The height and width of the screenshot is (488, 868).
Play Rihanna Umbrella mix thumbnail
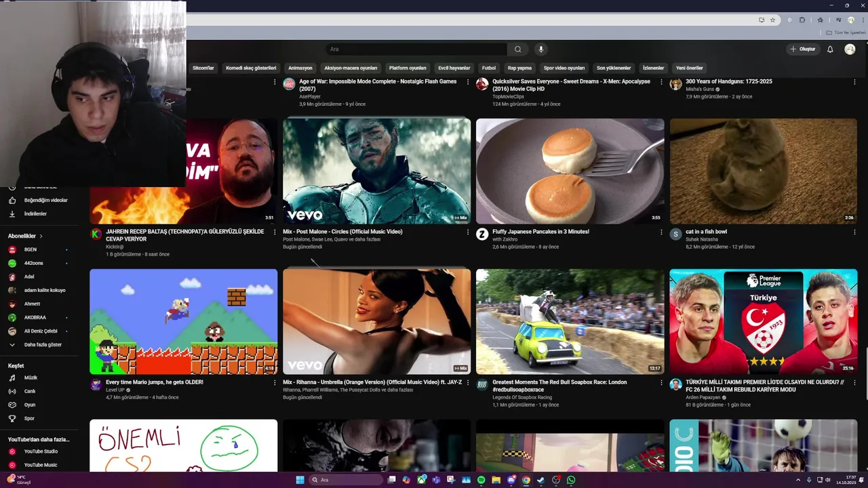(x=376, y=321)
